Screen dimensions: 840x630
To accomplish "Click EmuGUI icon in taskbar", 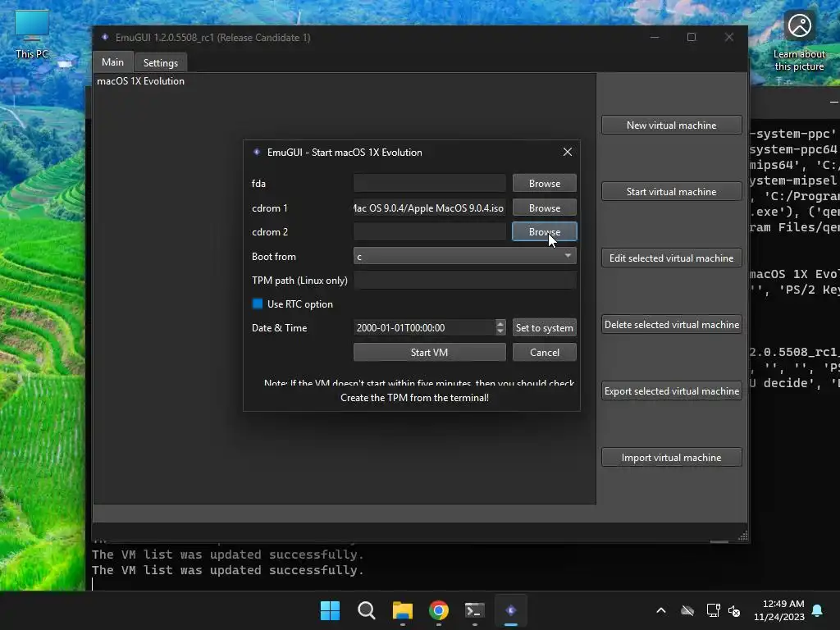I will point(510,610).
